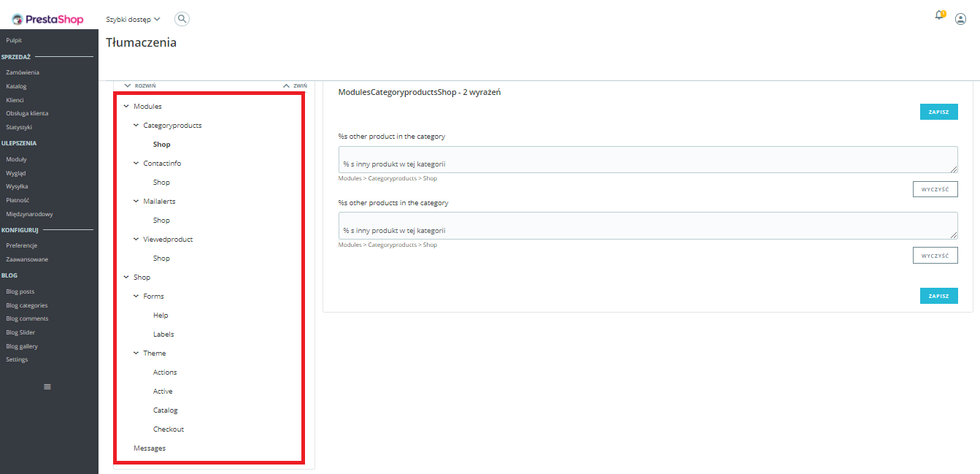Select Catalog under Theme
This screenshot has width=980, height=474.
click(165, 410)
